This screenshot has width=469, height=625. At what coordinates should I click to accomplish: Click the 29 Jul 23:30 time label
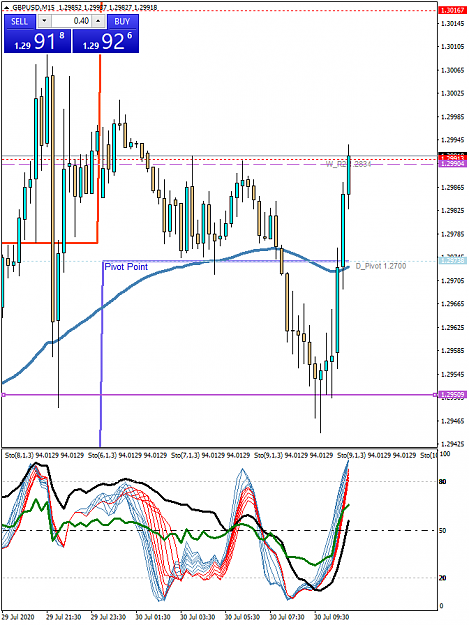click(x=108, y=617)
